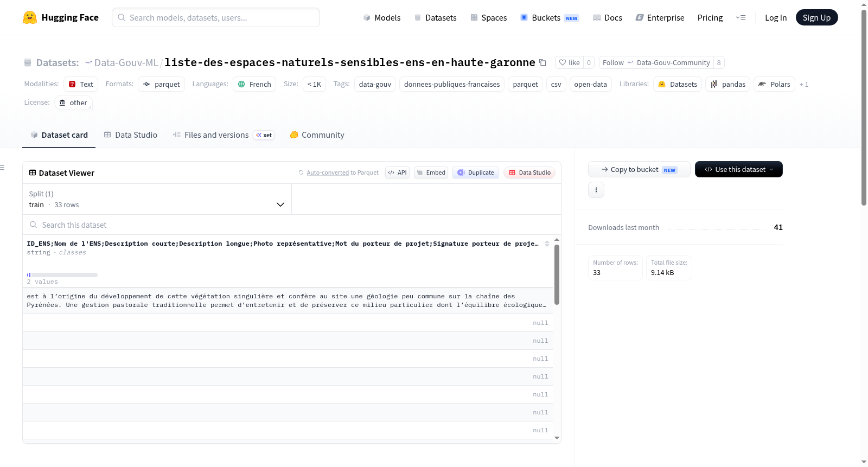Image resolution: width=868 pixels, height=467 pixels.
Task: Follow Data-Gouv-Community button
Action: pos(656,62)
